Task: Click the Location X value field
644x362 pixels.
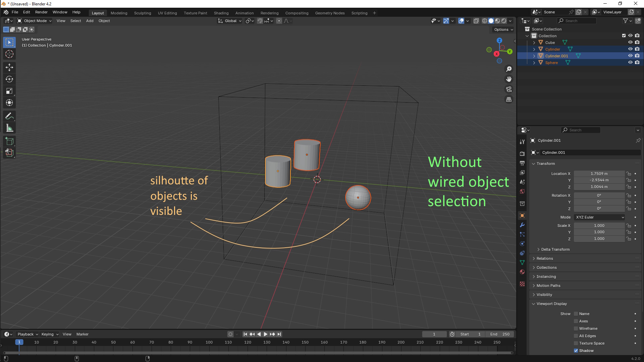Action: (x=599, y=174)
